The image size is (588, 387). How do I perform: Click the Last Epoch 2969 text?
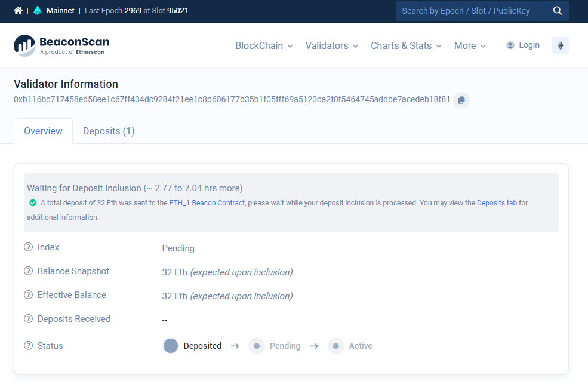[x=113, y=11]
